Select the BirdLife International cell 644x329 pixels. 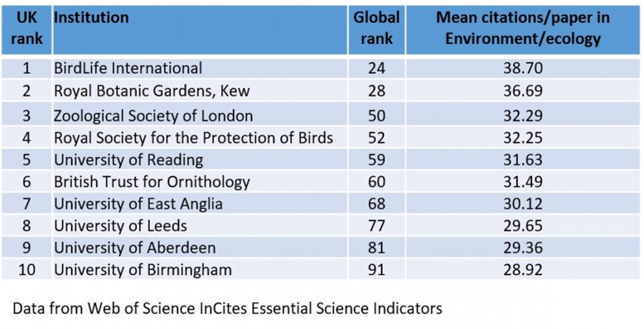[x=128, y=68]
